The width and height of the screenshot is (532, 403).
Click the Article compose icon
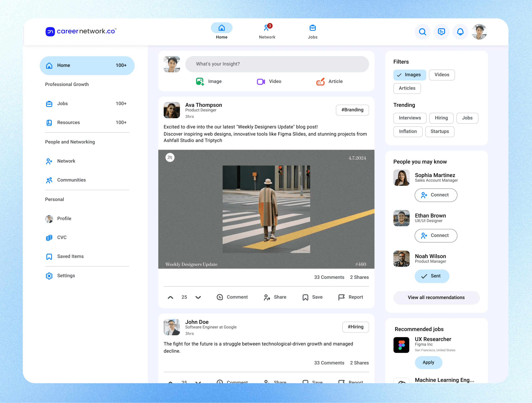320,81
